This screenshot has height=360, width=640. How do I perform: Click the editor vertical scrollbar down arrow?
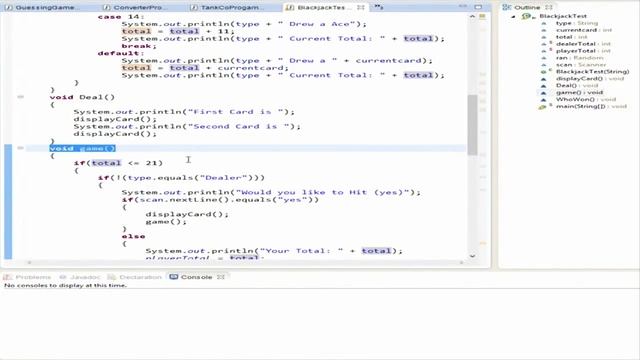[x=472, y=256]
